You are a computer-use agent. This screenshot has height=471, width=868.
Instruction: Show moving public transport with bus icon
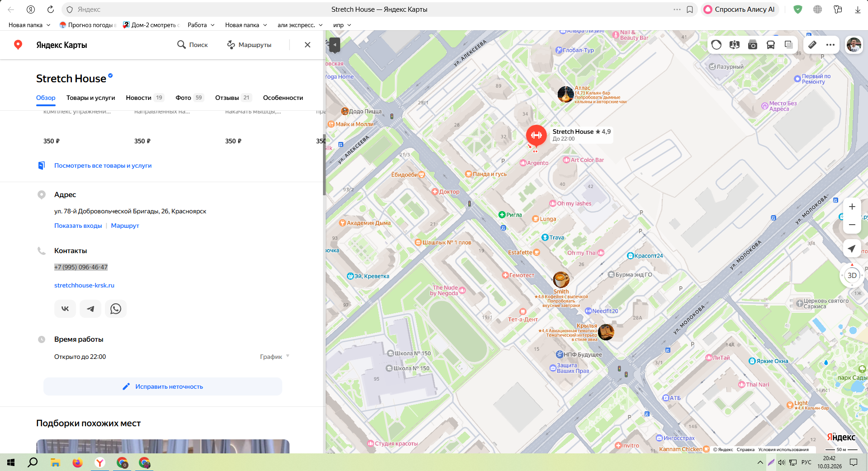coord(771,45)
